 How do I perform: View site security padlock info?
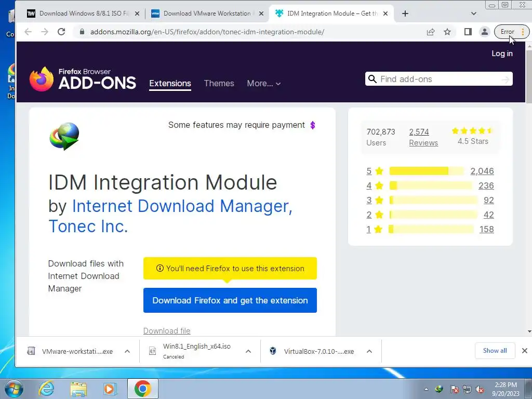click(82, 32)
